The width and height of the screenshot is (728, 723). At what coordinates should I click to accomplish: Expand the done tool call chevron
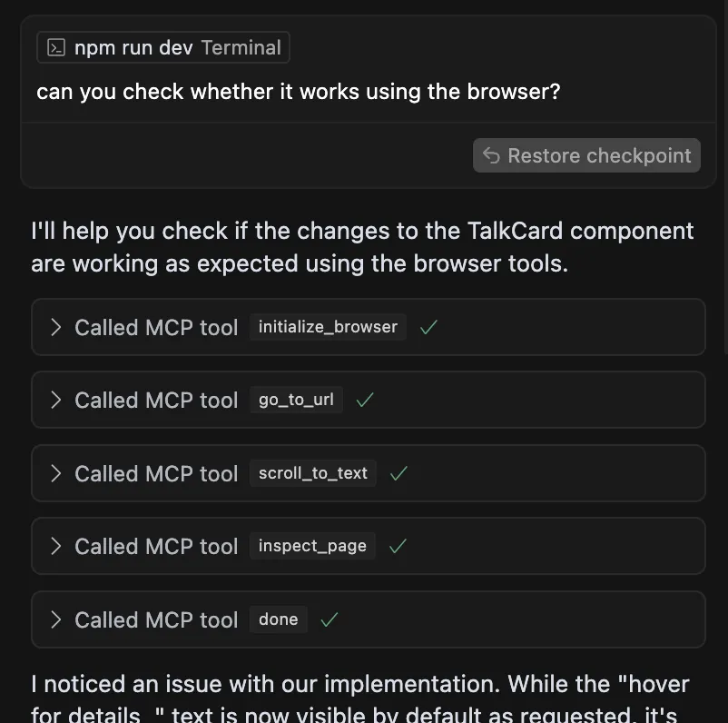point(56,619)
